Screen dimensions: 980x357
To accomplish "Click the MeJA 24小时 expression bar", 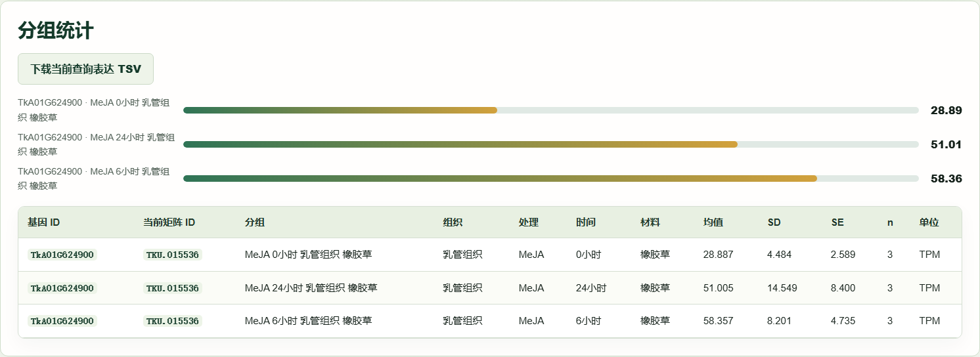I will tap(550, 144).
